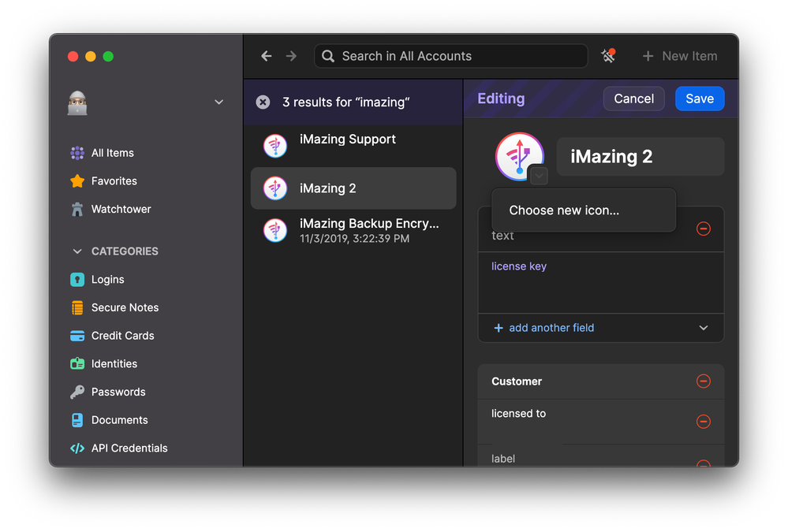Clear the imazing search results
The height and width of the screenshot is (532, 788).
(x=263, y=102)
